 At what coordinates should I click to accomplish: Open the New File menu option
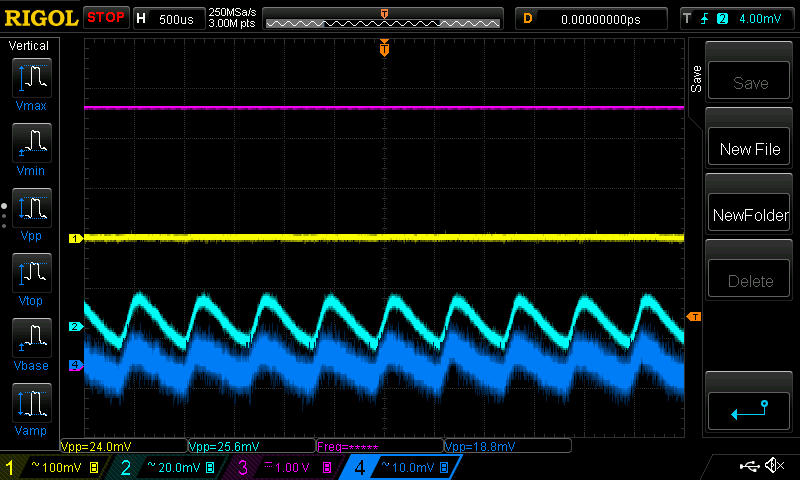point(750,149)
